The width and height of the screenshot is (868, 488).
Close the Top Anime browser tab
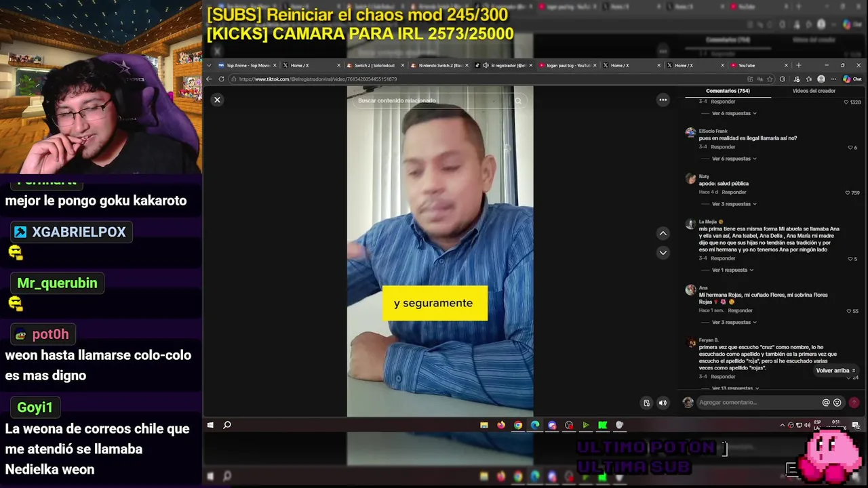coord(276,65)
